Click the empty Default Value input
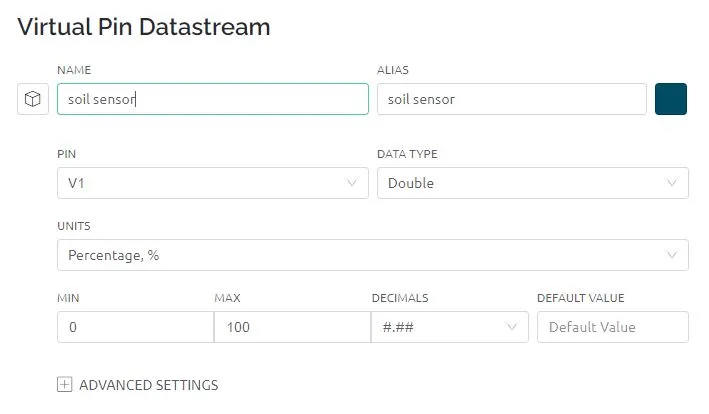The height and width of the screenshot is (414, 709). point(613,327)
